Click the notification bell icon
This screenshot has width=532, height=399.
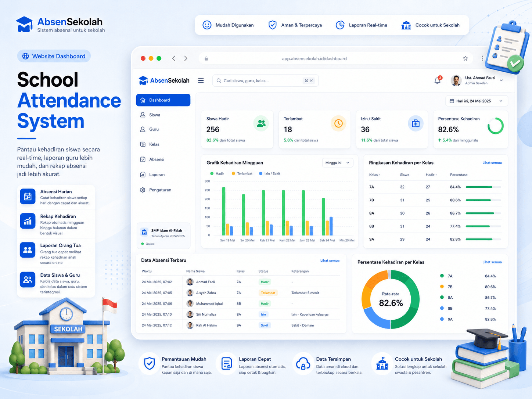tap(437, 80)
